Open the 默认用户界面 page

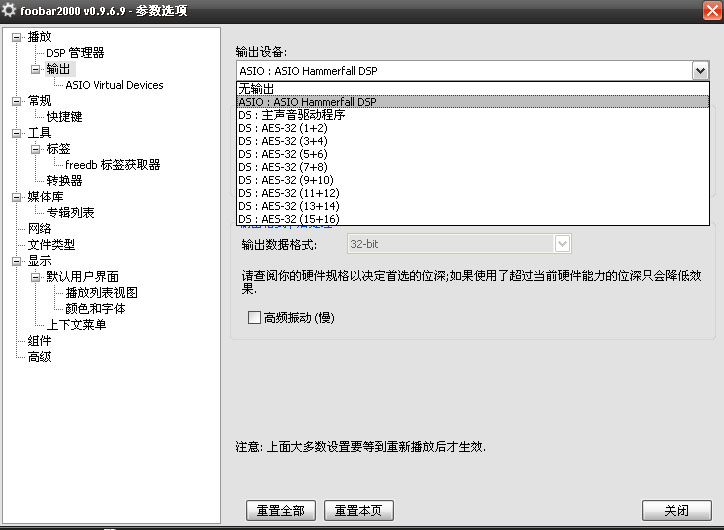(83, 277)
